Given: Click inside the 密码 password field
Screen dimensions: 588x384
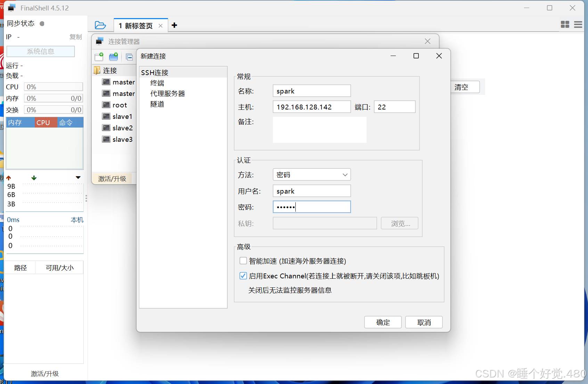Looking at the screenshot, I should [x=311, y=207].
